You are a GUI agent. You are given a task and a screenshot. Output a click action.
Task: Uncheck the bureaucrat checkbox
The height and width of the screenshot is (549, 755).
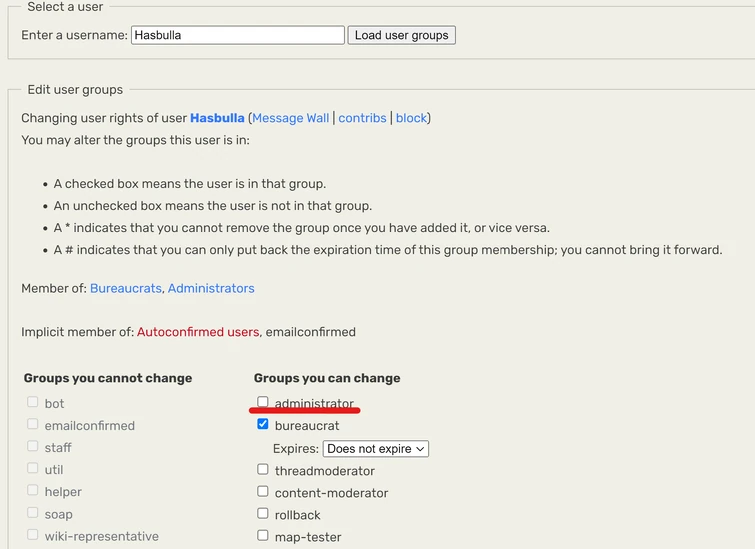(x=263, y=424)
